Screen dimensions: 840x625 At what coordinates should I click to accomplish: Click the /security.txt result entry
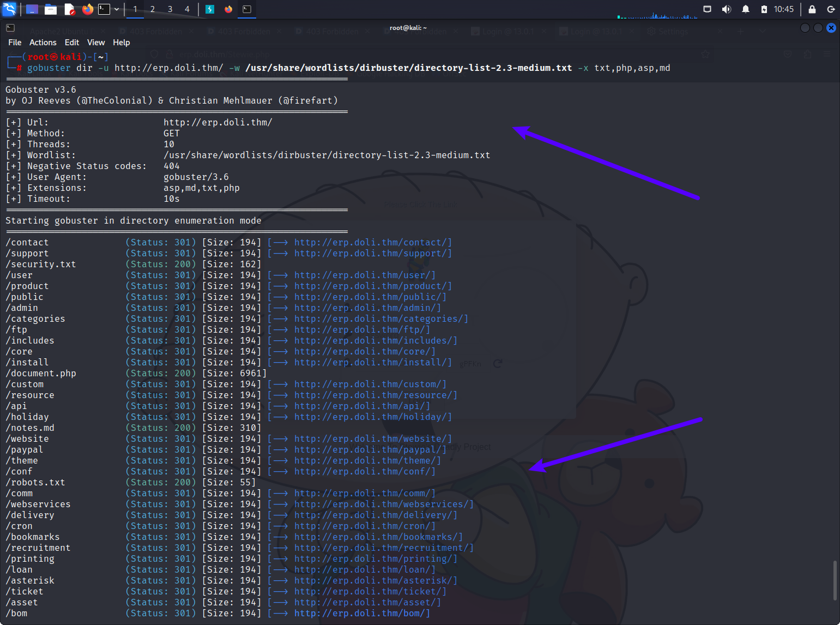pyautogui.click(x=41, y=265)
